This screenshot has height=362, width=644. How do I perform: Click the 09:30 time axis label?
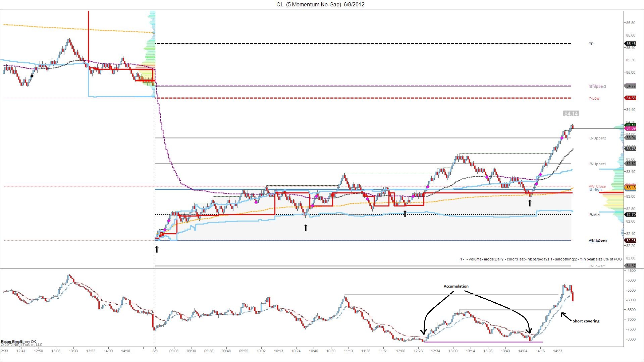click(191, 351)
